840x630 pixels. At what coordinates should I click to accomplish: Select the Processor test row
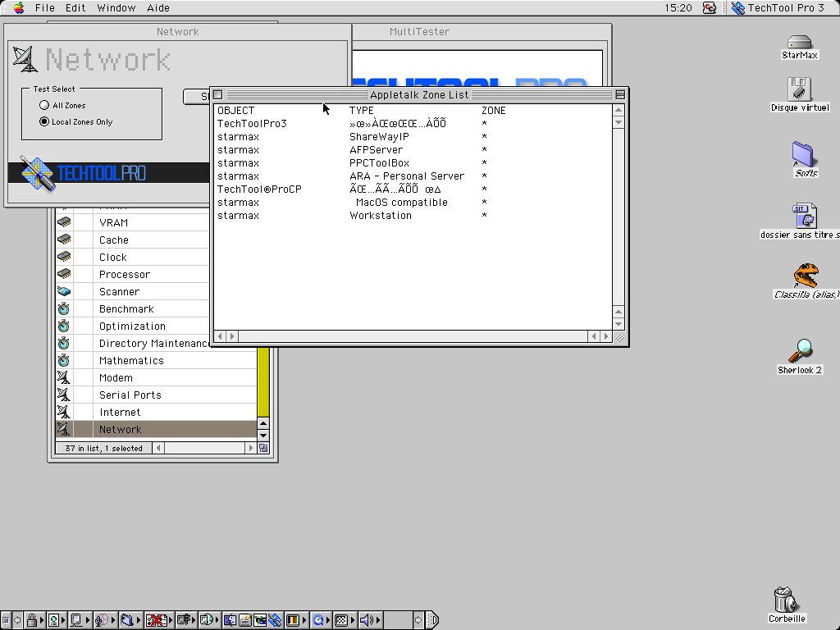point(132,274)
